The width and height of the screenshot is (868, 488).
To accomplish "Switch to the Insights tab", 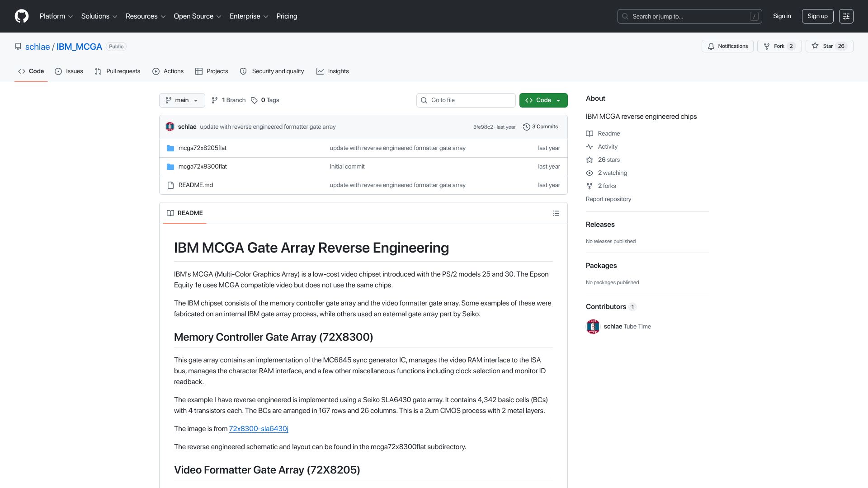I will tap(332, 71).
